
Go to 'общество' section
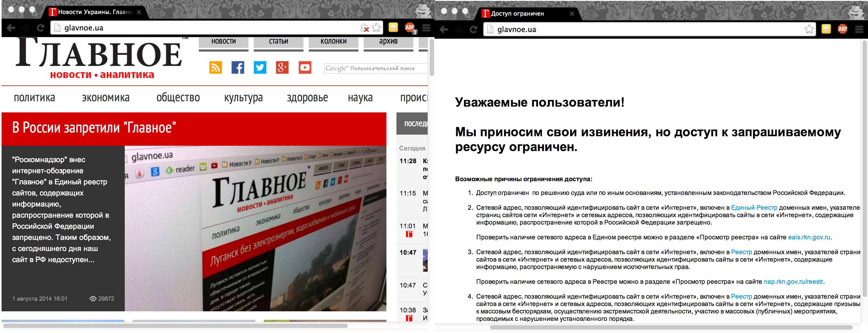tap(178, 98)
